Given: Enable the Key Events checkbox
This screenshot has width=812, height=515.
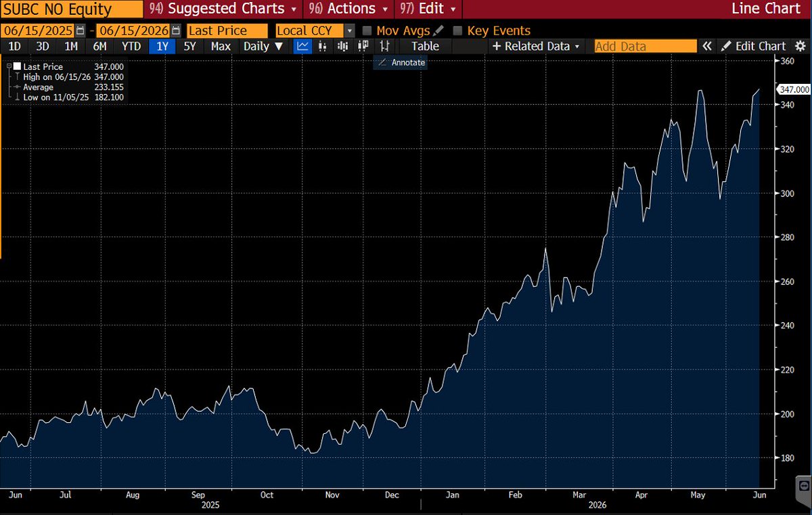Looking at the screenshot, I should point(457,30).
